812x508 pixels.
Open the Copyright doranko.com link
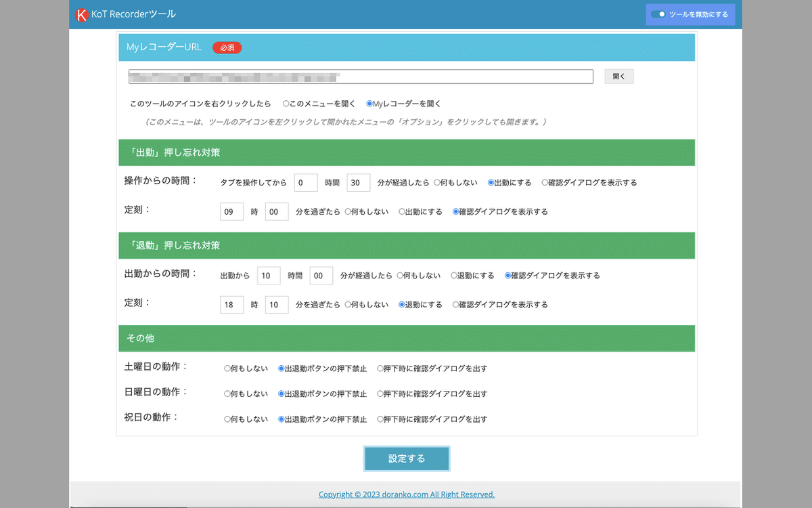[407, 494]
